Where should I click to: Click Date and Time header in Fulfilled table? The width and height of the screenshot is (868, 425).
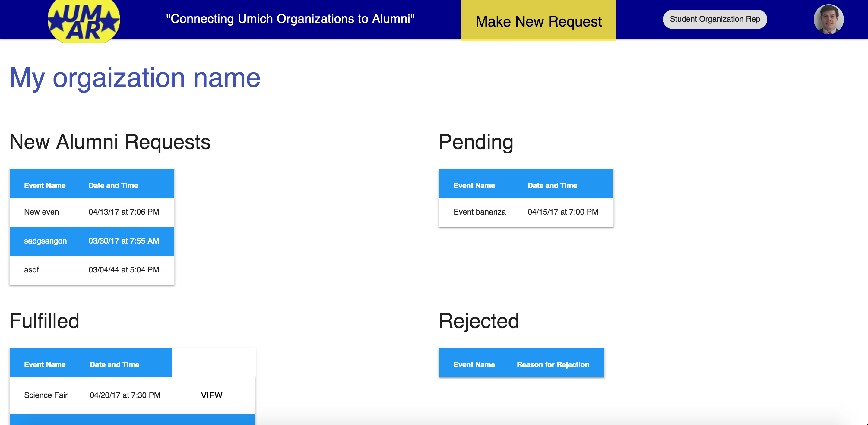(115, 364)
